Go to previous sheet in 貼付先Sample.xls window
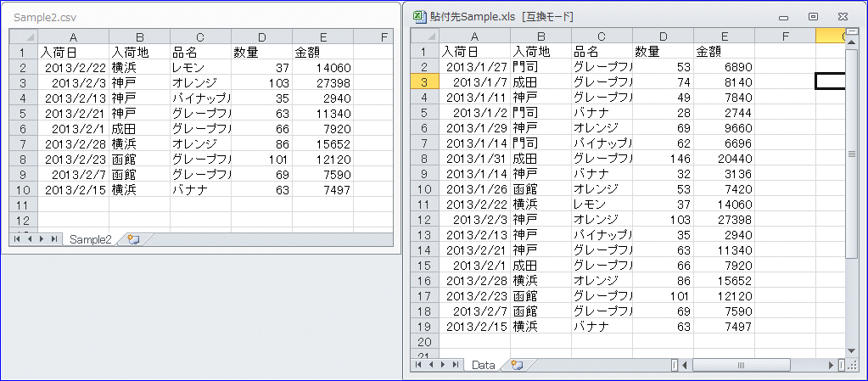 pos(431,364)
